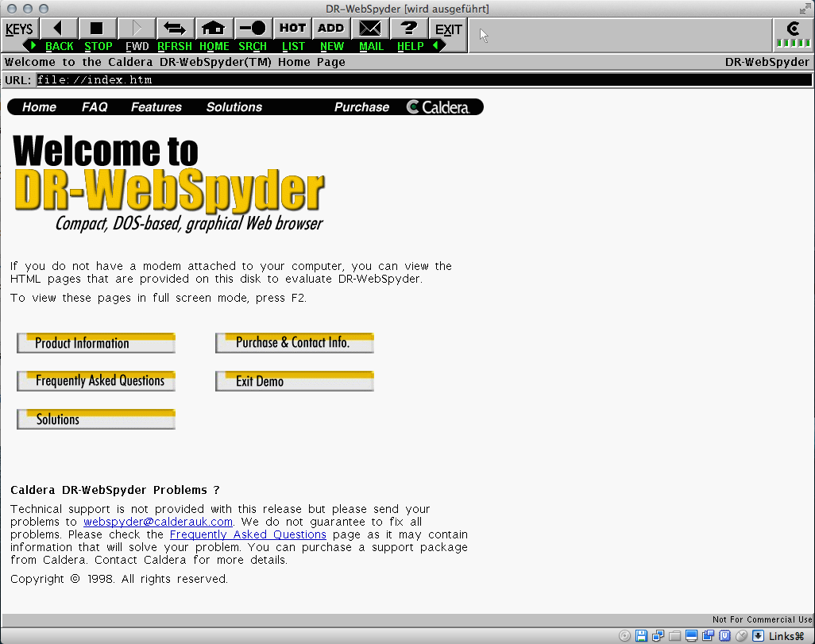Open the Home tab in the page navigation bar
815x644 pixels.
point(39,107)
